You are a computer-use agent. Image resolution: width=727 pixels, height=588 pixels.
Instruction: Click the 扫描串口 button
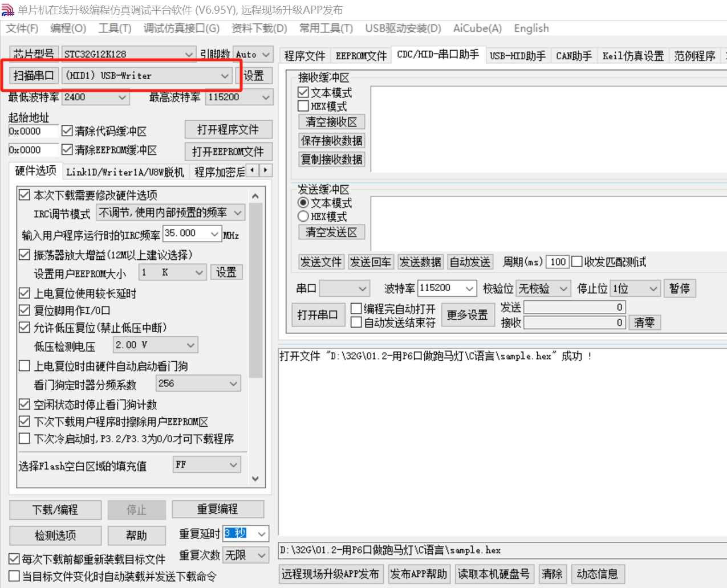pyautogui.click(x=34, y=76)
